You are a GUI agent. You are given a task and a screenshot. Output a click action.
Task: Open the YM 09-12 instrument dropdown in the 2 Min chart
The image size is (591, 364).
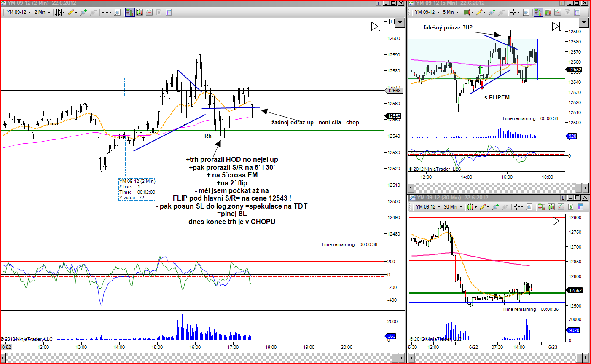[x=19, y=12]
